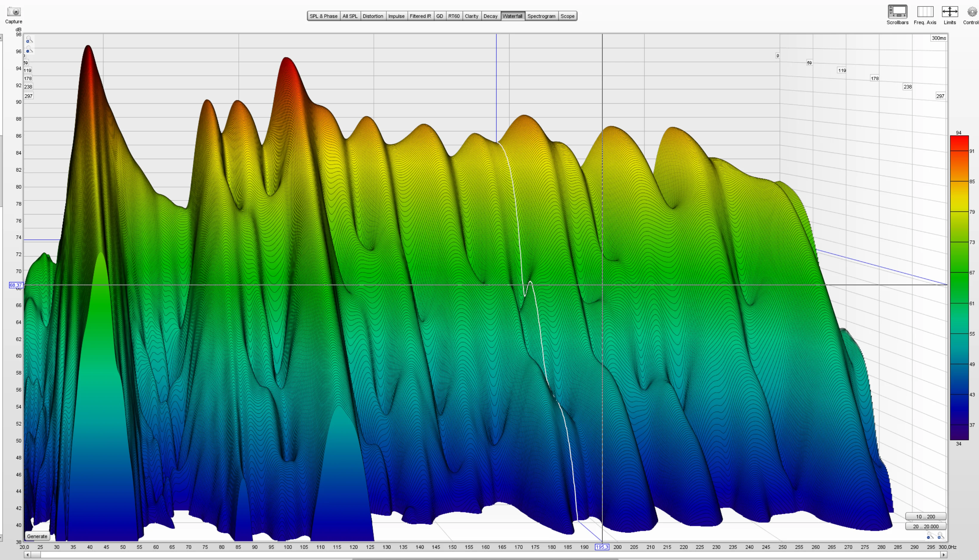Zoom in the vertical dB axis
979x560 pixels.
[29, 40]
